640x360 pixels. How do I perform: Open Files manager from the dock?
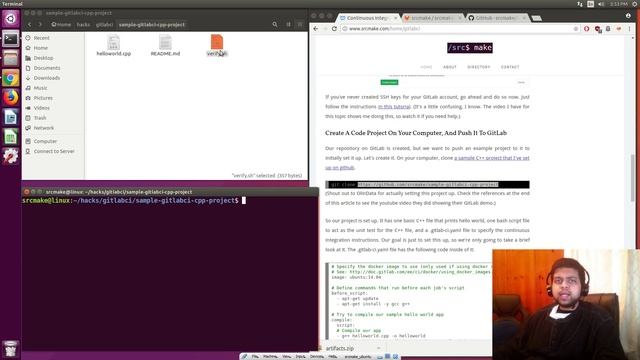(11, 58)
